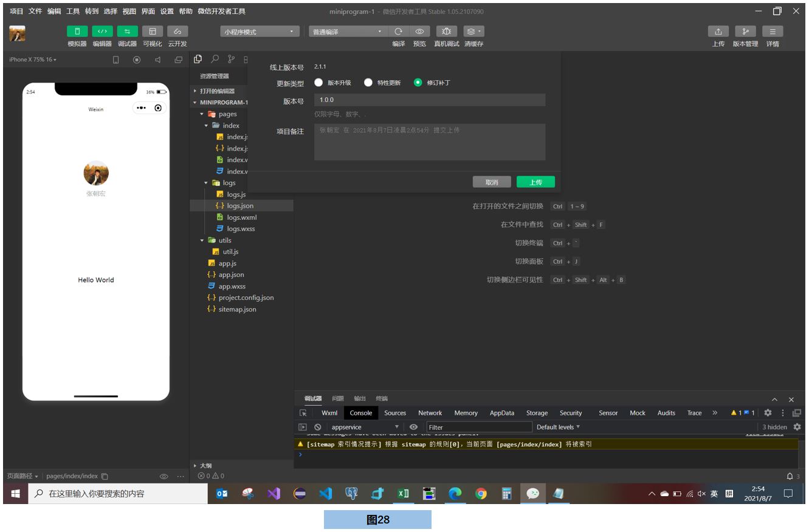The height and width of the screenshot is (532, 809).
Task: Copy the pages/index/index page path
Action: click(x=105, y=477)
